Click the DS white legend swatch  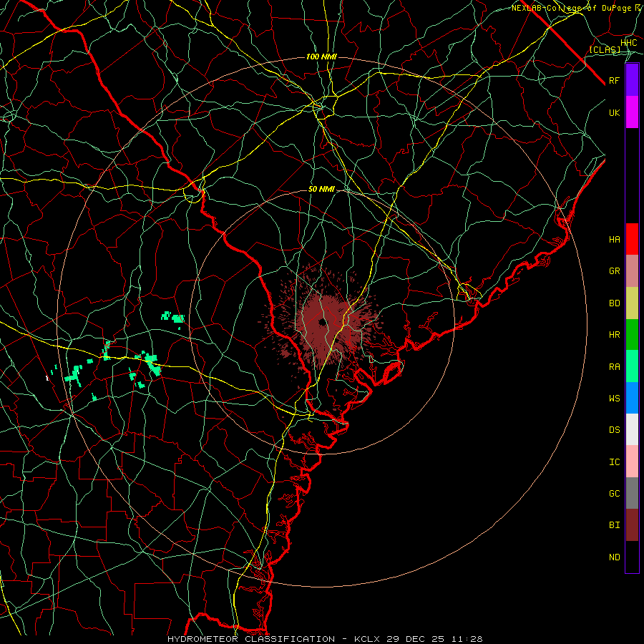(632, 429)
